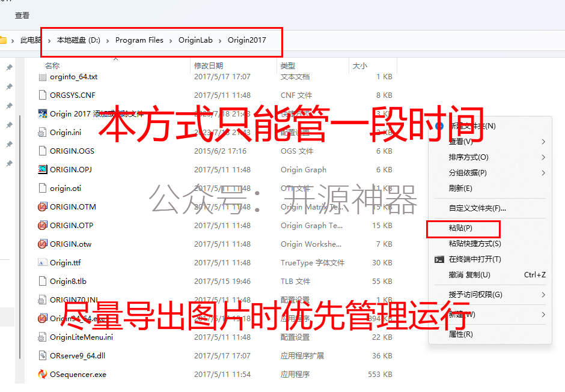
Task: Open the chevron dropdown after OriginLab
Action: (x=220, y=40)
